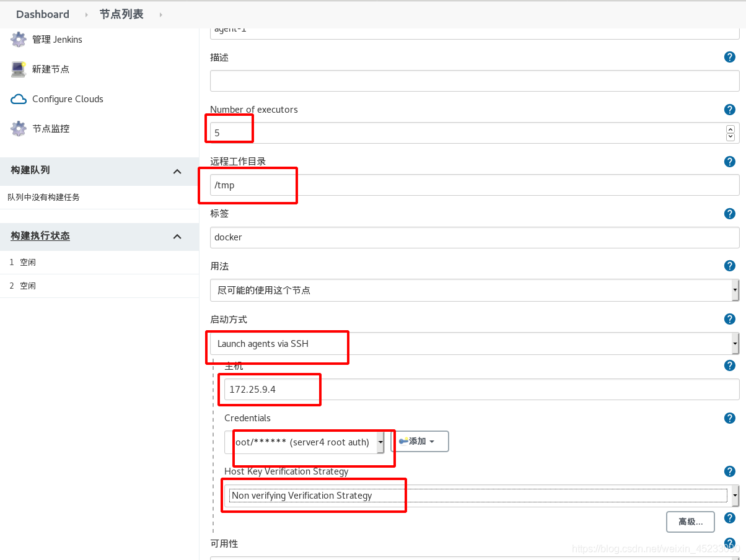Open help for 远程工作目录
The image size is (746, 560).
pyautogui.click(x=730, y=162)
